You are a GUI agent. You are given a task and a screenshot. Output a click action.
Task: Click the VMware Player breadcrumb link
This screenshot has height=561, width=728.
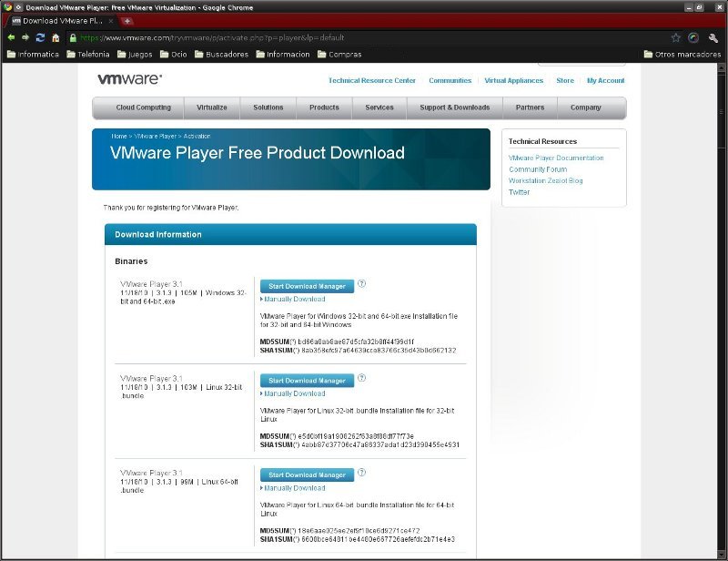(x=155, y=137)
